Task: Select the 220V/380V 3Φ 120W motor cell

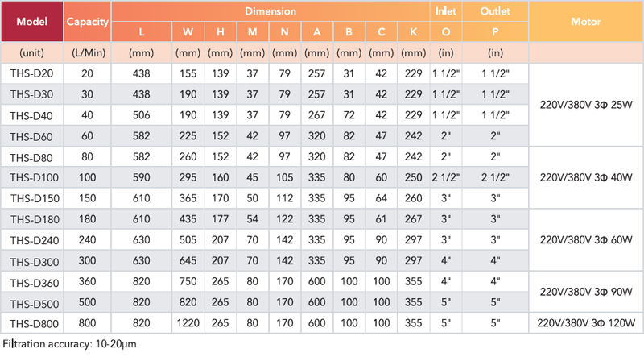Action: coord(586,323)
